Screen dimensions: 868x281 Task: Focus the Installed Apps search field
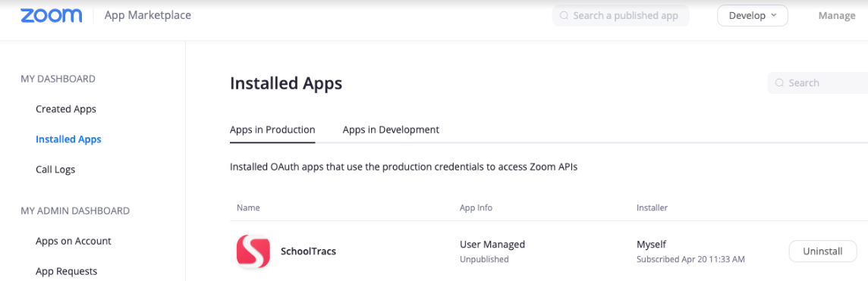point(818,83)
